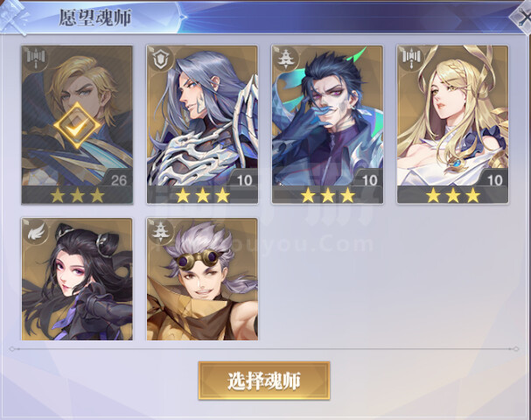Click the hammer emblem beside 愿望魂师 title
The height and width of the screenshot is (420, 531).
click(14, 17)
